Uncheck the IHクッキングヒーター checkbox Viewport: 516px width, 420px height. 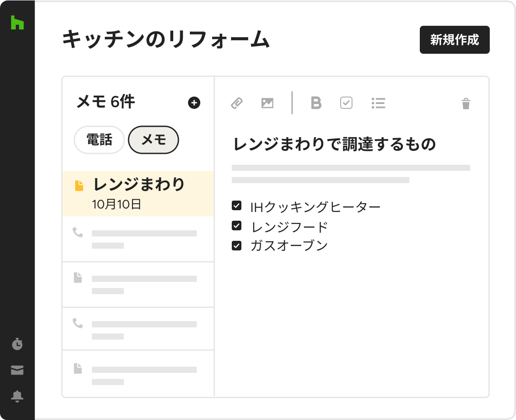click(237, 205)
